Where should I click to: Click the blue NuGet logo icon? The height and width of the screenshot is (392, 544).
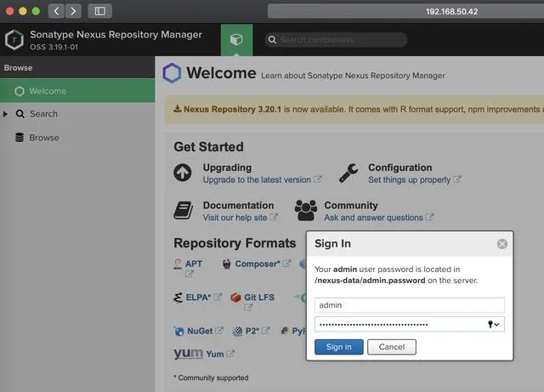point(179,332)
